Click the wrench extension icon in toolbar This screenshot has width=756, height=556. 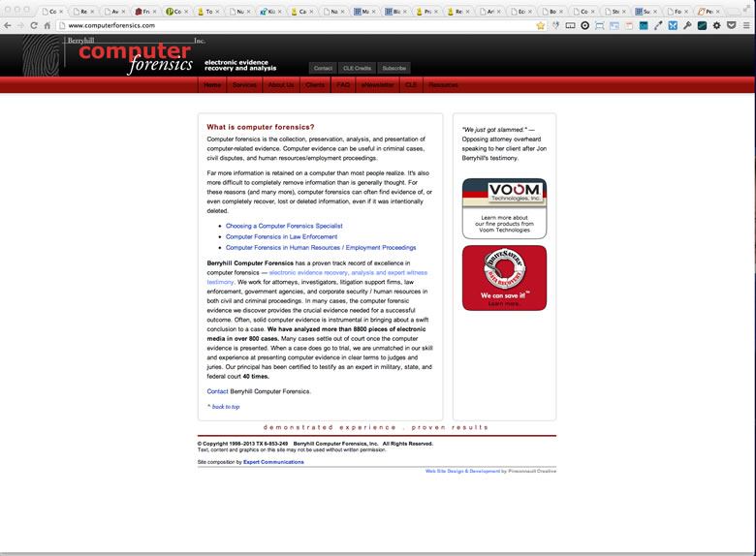click(x=687, y=25)
